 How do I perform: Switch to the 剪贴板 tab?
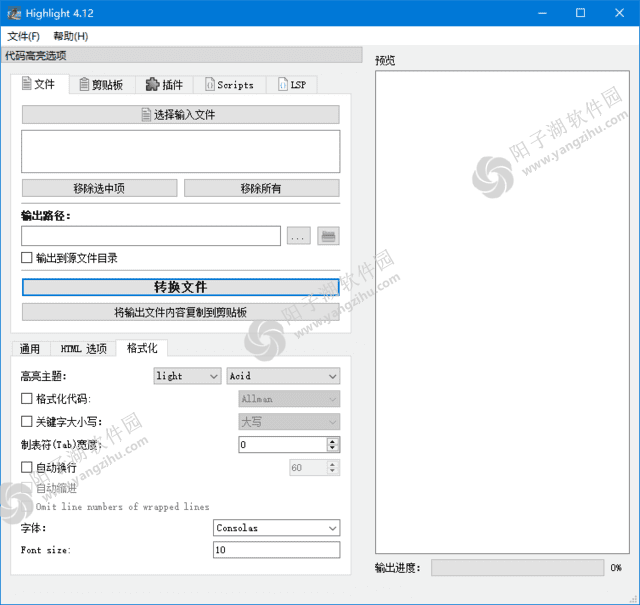[x=102, y=85]
